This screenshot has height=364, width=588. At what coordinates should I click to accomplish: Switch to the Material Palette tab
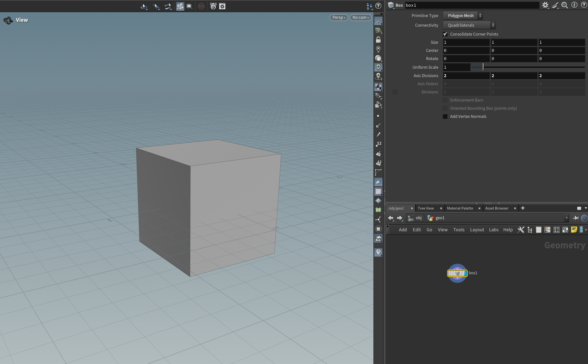tap(460, 208)
